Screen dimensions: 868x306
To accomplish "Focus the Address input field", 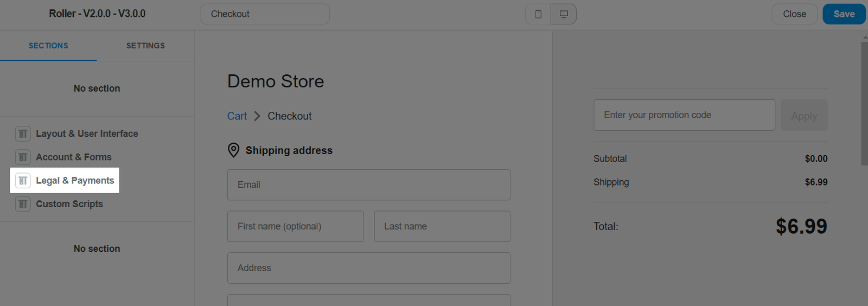I will point(369,268).
